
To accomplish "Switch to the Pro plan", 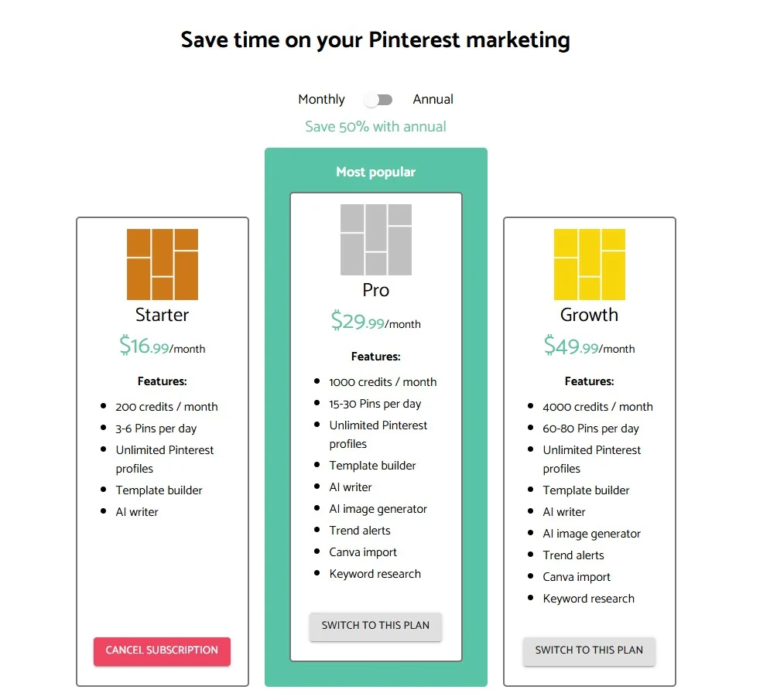I will coord(375,627).
